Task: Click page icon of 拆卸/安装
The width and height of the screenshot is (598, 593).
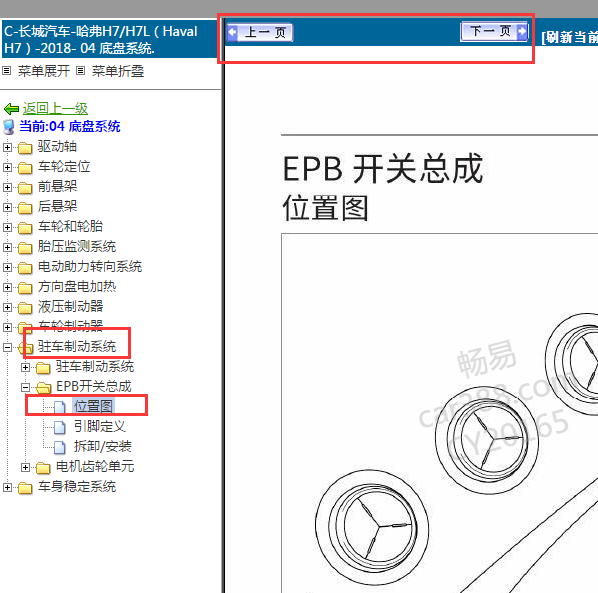Action: [59, 447]
